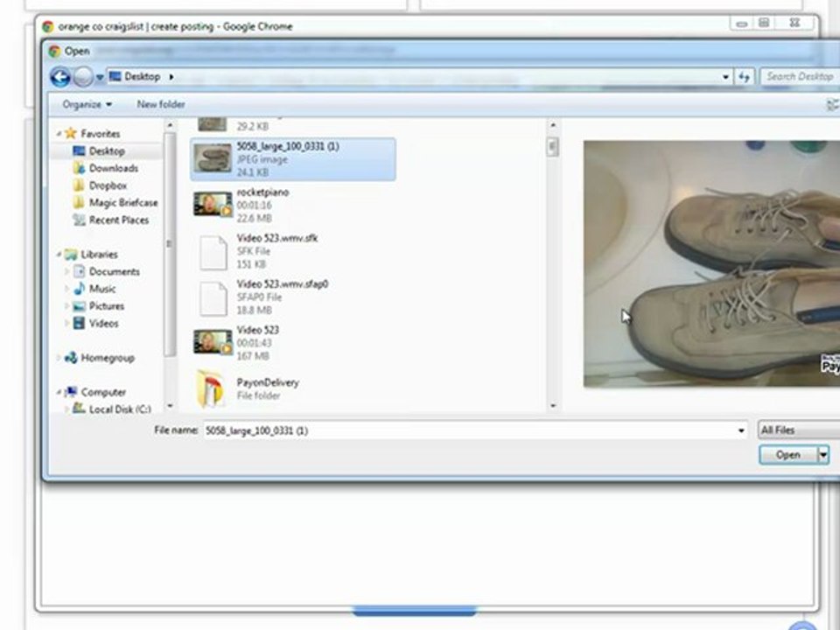Click Chrome icon in craigslist window title
The height and width of the screenshot is (630, 840).
coord(47,27)
